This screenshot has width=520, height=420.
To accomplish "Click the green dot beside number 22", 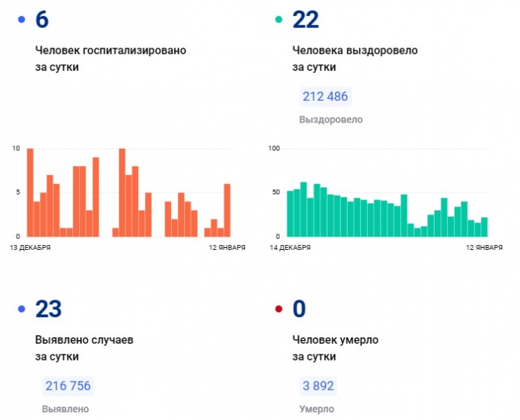I will pyautogui.click(x=279, y=20).
